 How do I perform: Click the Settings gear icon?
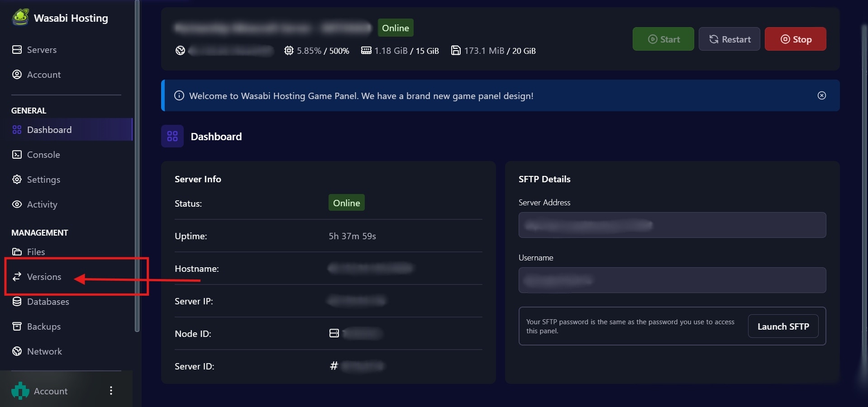[x=17, y=180]
